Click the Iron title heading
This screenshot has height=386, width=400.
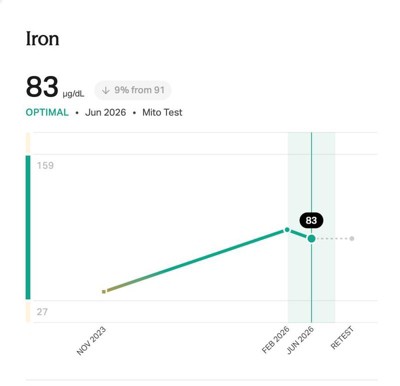[x=43, y=39]
